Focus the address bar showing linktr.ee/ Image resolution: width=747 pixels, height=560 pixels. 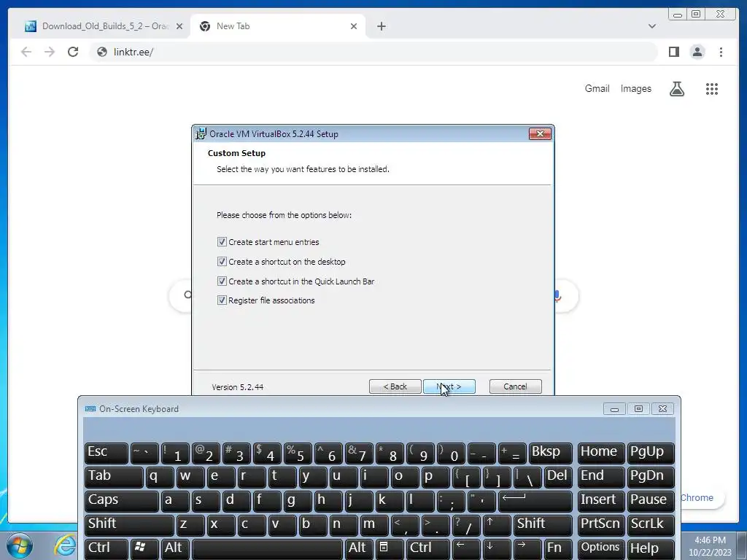(374, 52)
